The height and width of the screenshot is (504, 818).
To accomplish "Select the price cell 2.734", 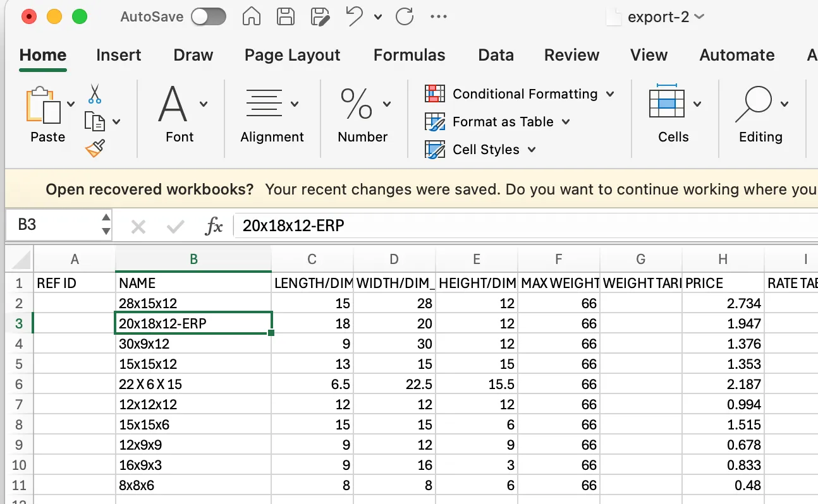I will (x=723, y=303).
